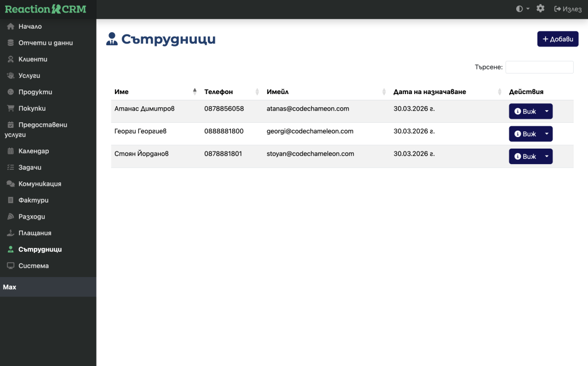This screenshot has height=366, width=588.
Task: Open the action dropdown for Стоян Йорданов
Action: click(x=547, y=156)
